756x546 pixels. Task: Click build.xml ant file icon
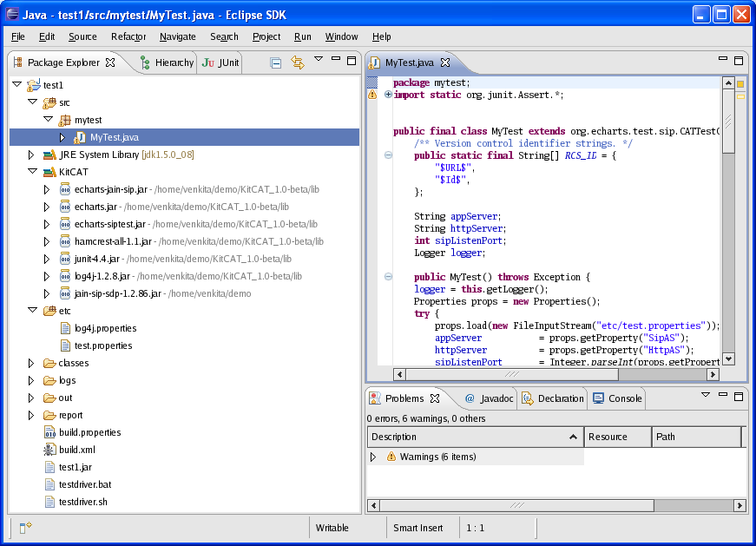[x=49, y=450]
